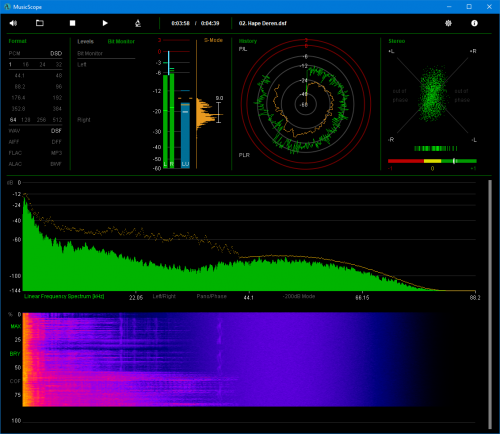500x434 pixels.
Task: Click the file name 02. Hape Deren.dsf
Action: click(263, 23)
